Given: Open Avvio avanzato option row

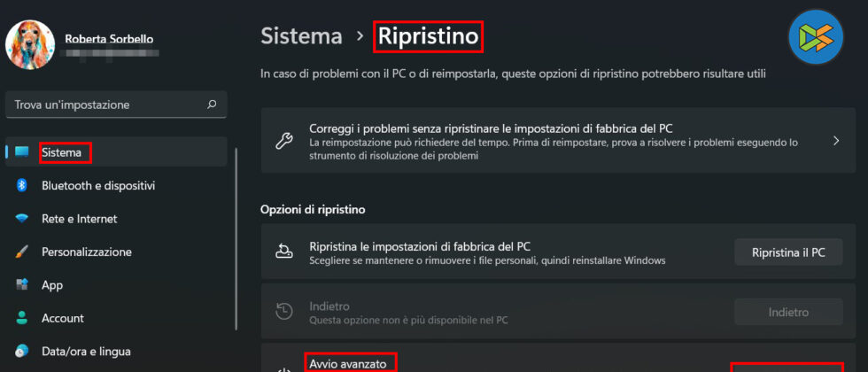Looking at the screenshot, I should click(x=351, y=363).
